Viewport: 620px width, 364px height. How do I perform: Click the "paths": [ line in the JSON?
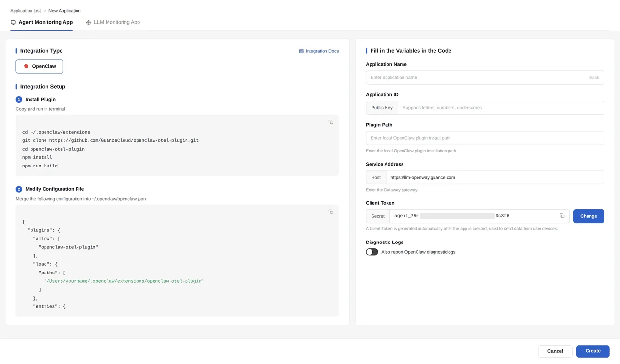(52, 273)
